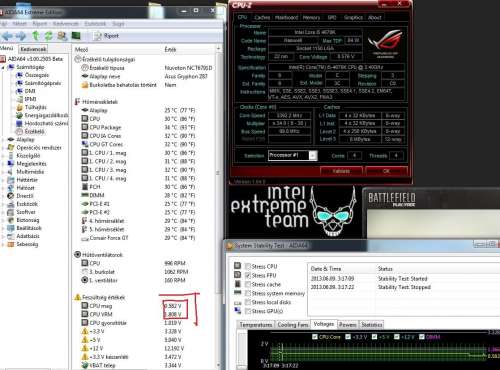Switch to the Memory tab in CPU-Z
This screenshot has width=500, height=370.
point(311,17)
